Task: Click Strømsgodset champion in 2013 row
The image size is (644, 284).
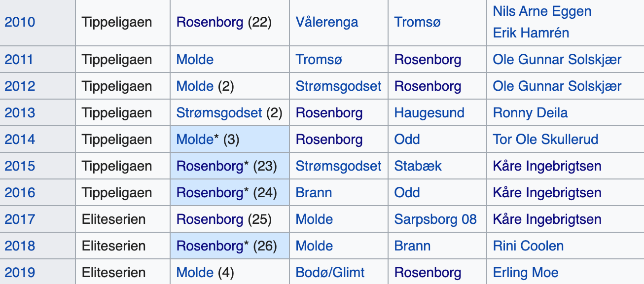Action: (x=219, y=113)
